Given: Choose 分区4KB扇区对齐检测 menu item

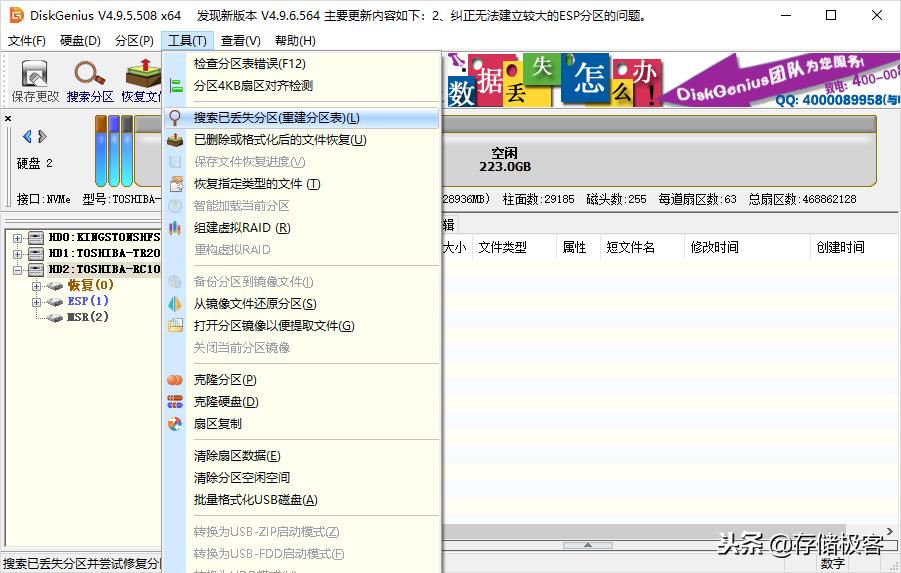Looking at the screenshot, I should [x=302, y=86].
